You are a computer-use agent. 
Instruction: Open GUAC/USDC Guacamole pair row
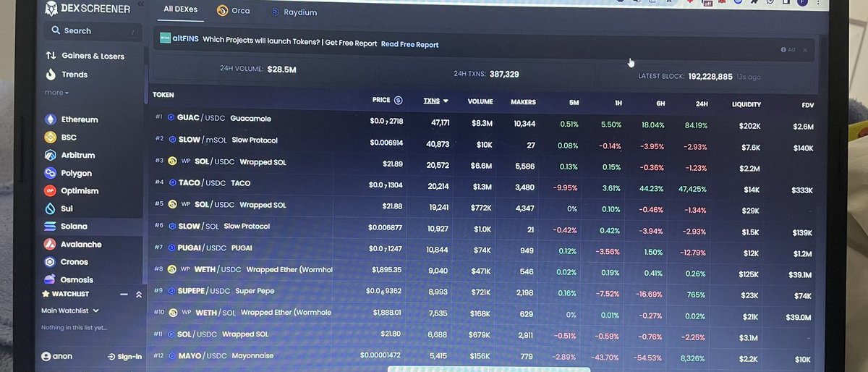(x=483, y=122)
